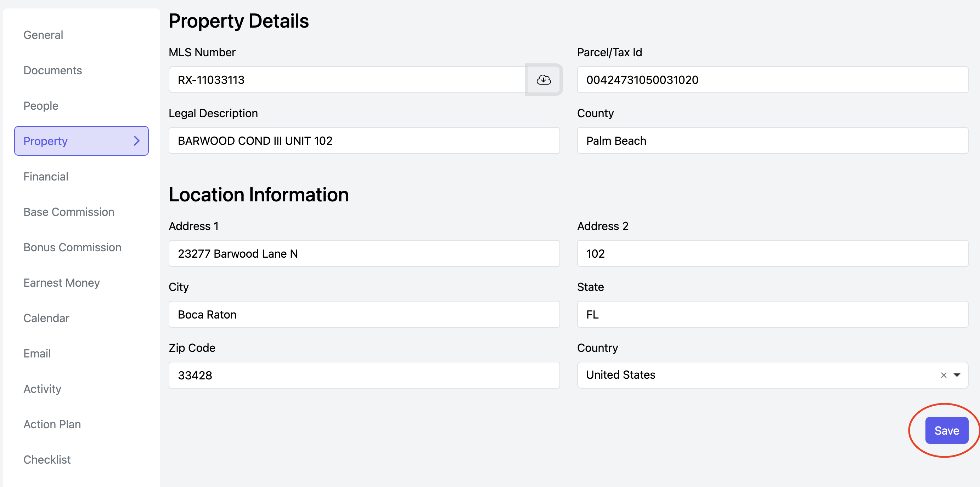Select the Address 1 text box
This screenshot has height=487, width=980.
364,253
